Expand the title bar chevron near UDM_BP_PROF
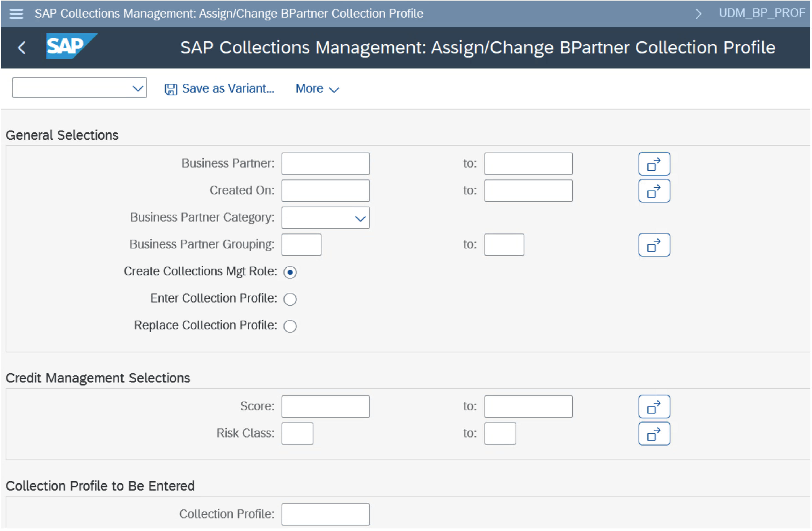 pos(698,14)
